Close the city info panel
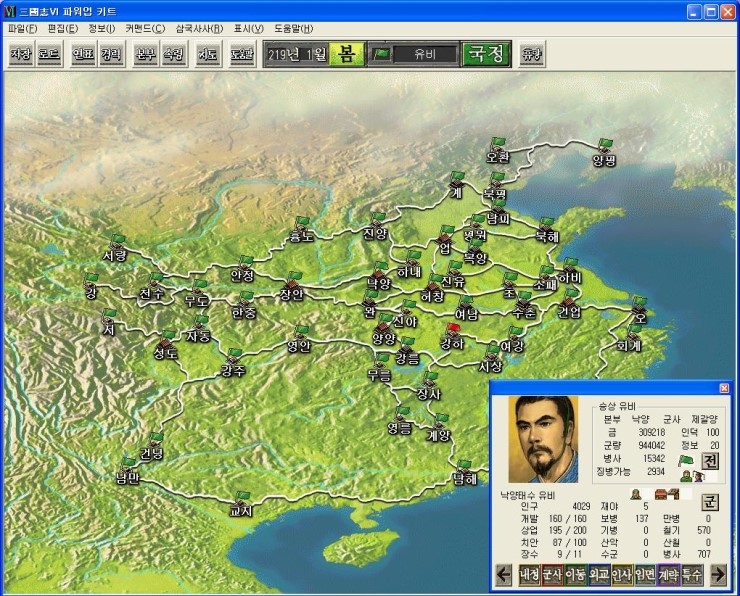The width and height of the screenshot is (740, 596). (724, 388)
